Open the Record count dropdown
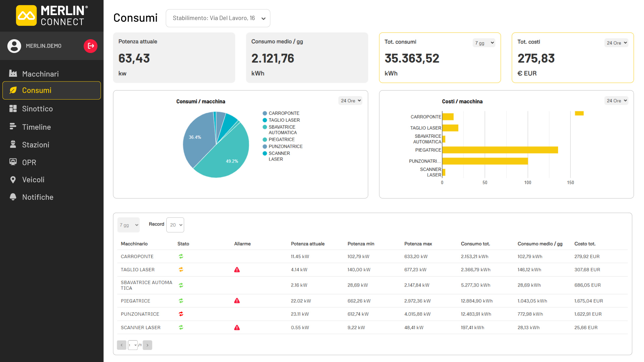The width and height of the screenshot is (644, 362). (x=175, y=225)
